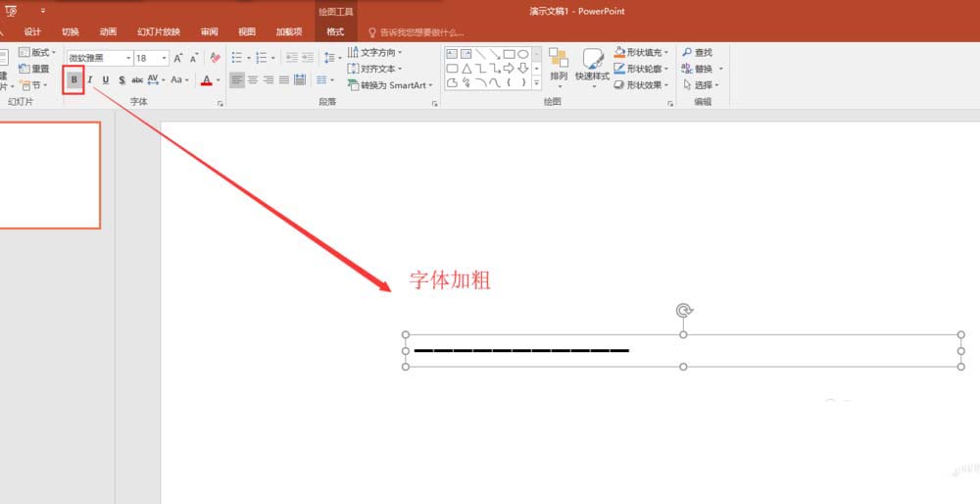Open the font name combo box

coord(99,58)
